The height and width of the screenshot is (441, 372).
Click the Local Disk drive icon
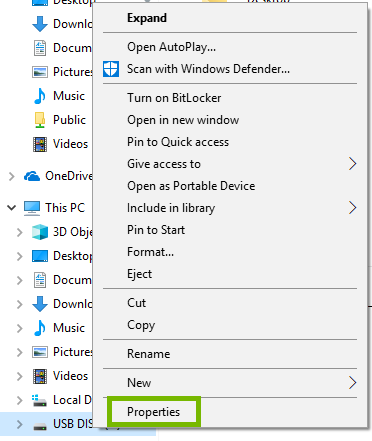pyautogui.click(x=39, y=400)
